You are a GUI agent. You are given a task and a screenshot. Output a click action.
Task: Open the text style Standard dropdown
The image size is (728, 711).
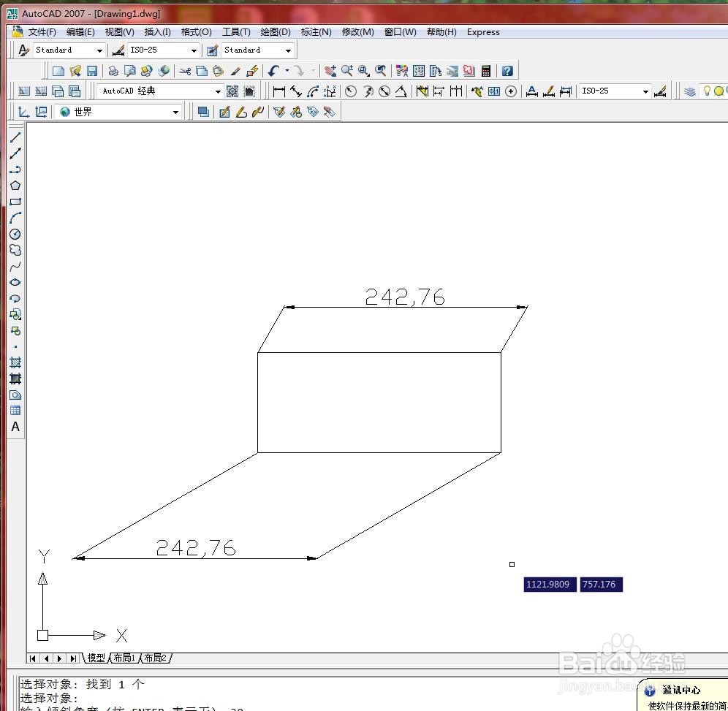[x=69, y=50]
